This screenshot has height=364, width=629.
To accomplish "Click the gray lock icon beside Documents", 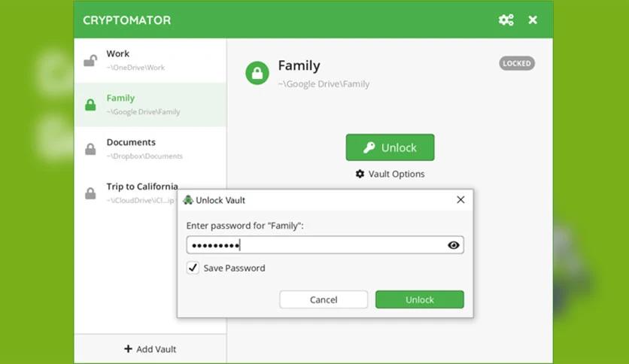I will tap(90, 149).
